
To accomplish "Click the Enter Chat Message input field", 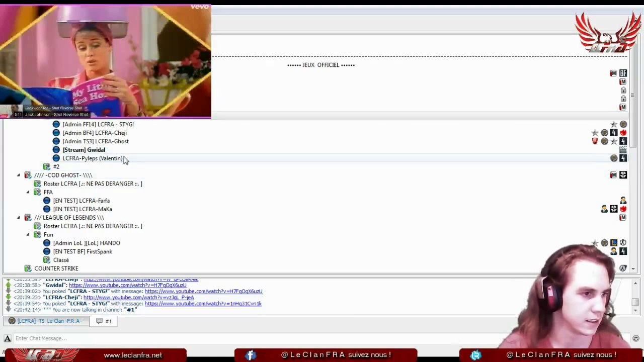I will coord(322,338).
